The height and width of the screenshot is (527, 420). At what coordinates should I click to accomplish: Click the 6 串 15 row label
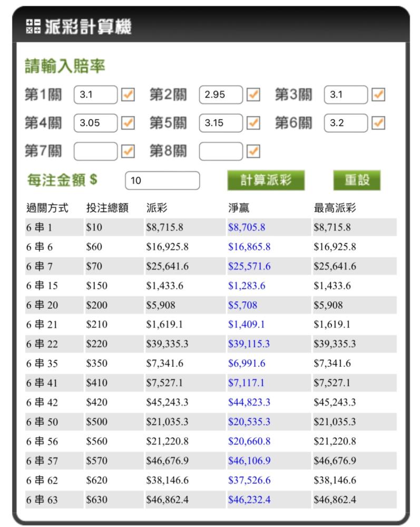[42, 286]
